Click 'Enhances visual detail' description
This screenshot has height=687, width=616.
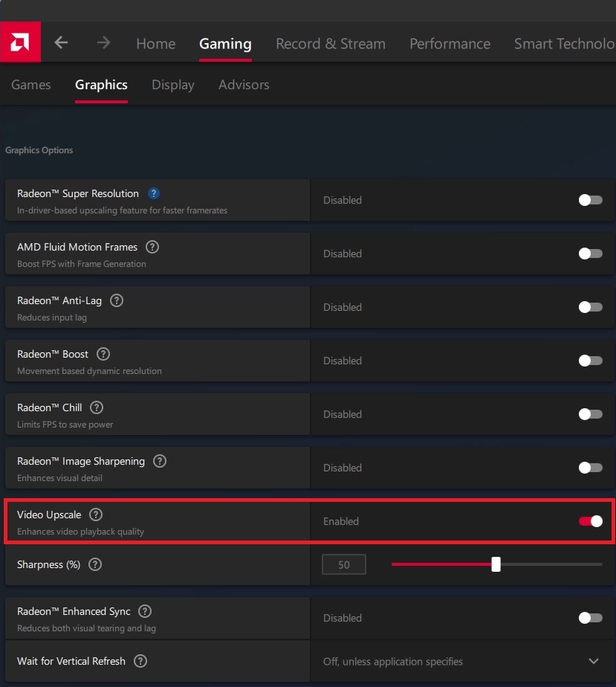(x=59, y=478)
